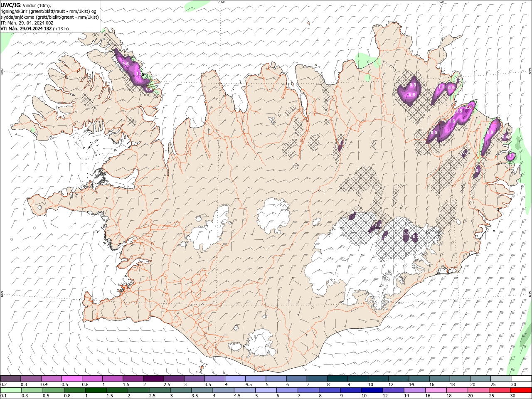Select the 'IT: Mán. 29. 04. 2024 00Z' line
The height and width of the screenshot is (399, 532).
click(27, 23)
